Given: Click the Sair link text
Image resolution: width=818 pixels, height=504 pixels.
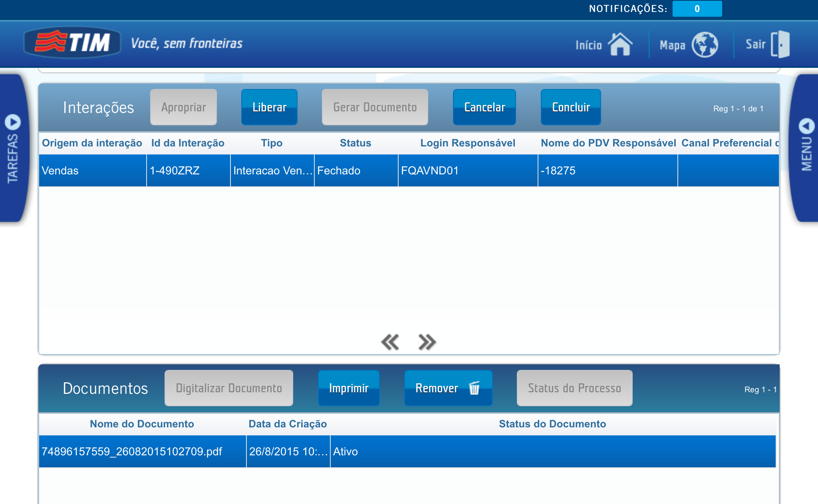Looking at the screenshot, I should pyautogui.click(x=756, y=44).
